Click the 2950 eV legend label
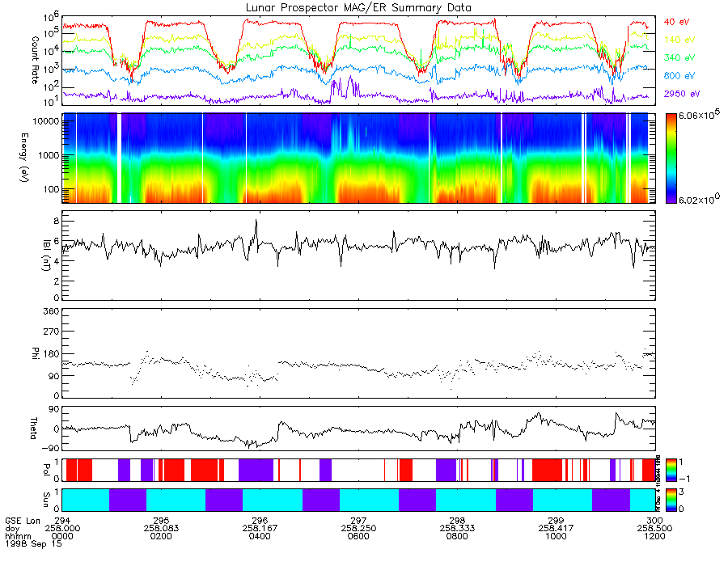The image size is (728, 566). (682, 94)
